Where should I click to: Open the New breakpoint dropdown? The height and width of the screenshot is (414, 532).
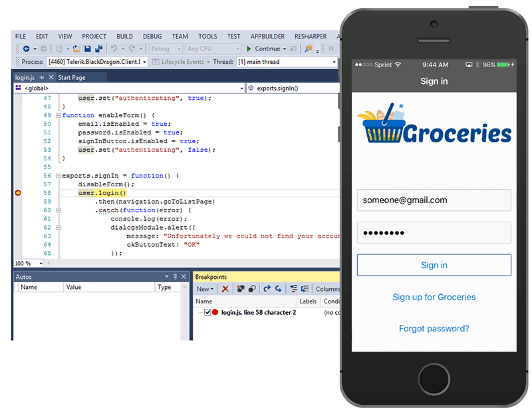click(x=205, y=289)
